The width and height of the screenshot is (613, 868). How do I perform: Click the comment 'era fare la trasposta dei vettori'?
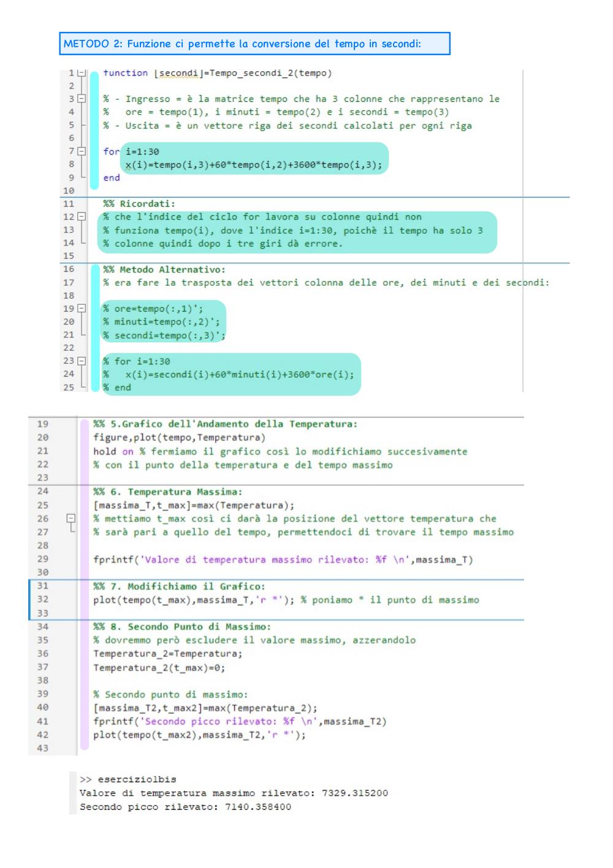click(x=326, y=282)
